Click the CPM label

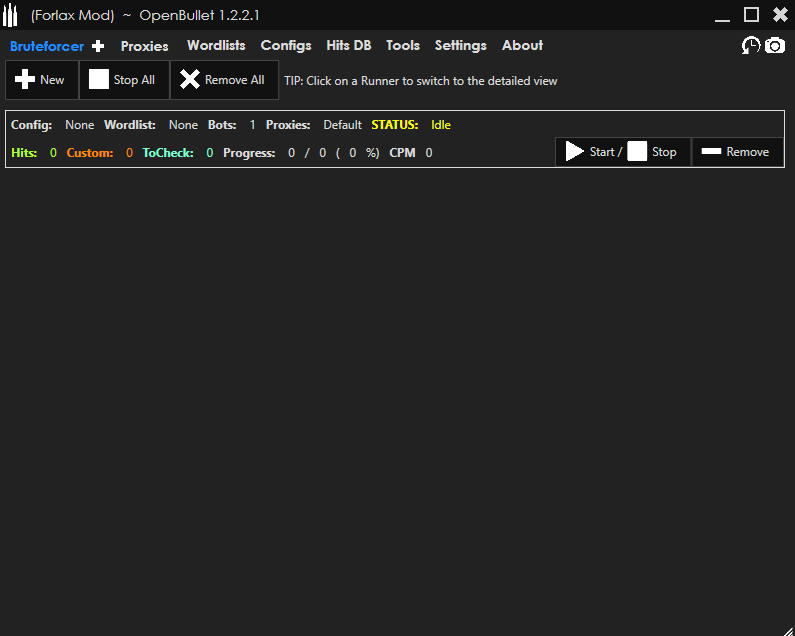pos(402,153)
